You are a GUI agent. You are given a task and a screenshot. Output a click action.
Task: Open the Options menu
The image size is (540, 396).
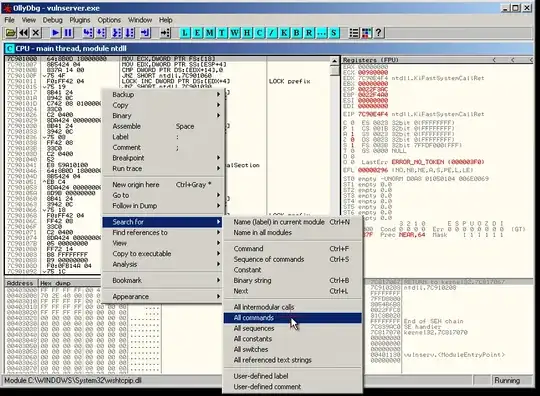(109, 20)
